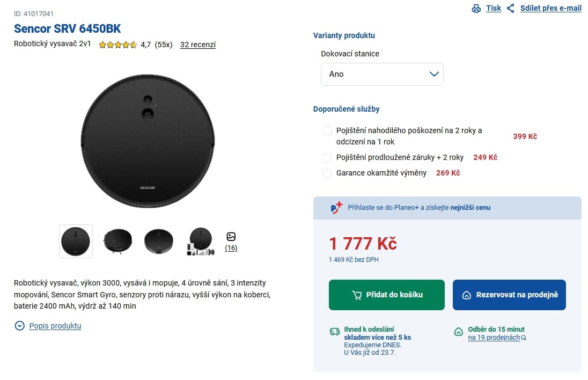Click the Sdílet přes e-mail link
Screen dimensions: 588x380
point(550,8)
